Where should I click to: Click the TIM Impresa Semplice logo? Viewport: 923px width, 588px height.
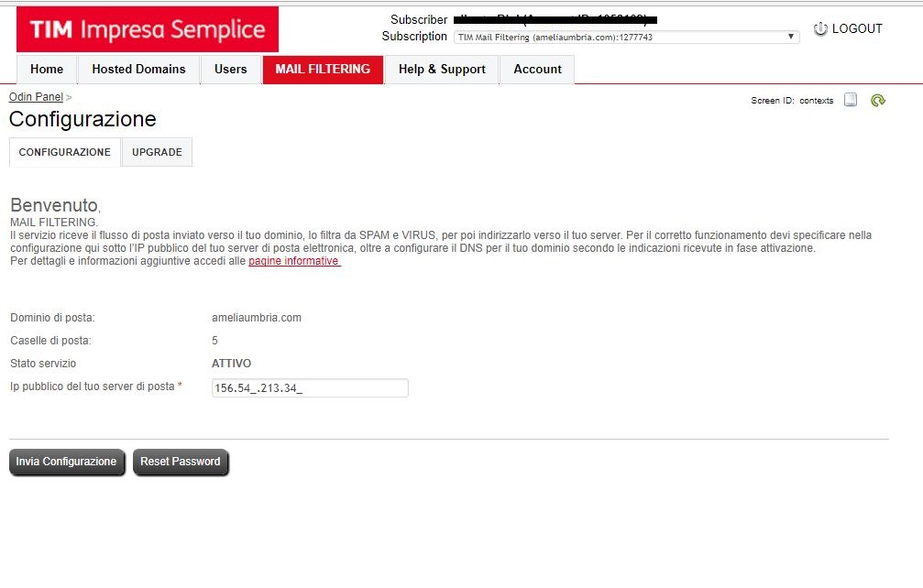click(x=148, y=29)
